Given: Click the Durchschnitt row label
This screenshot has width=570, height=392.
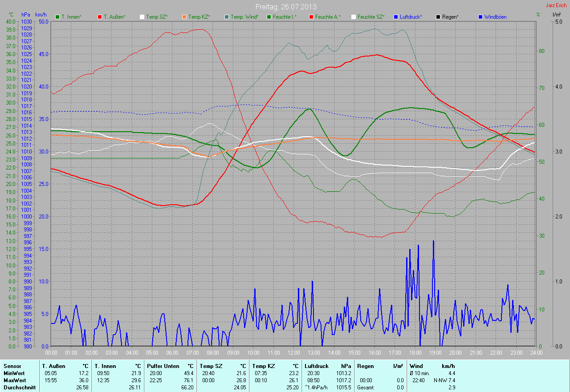Looking at the screenshot, I should (19, 388).
